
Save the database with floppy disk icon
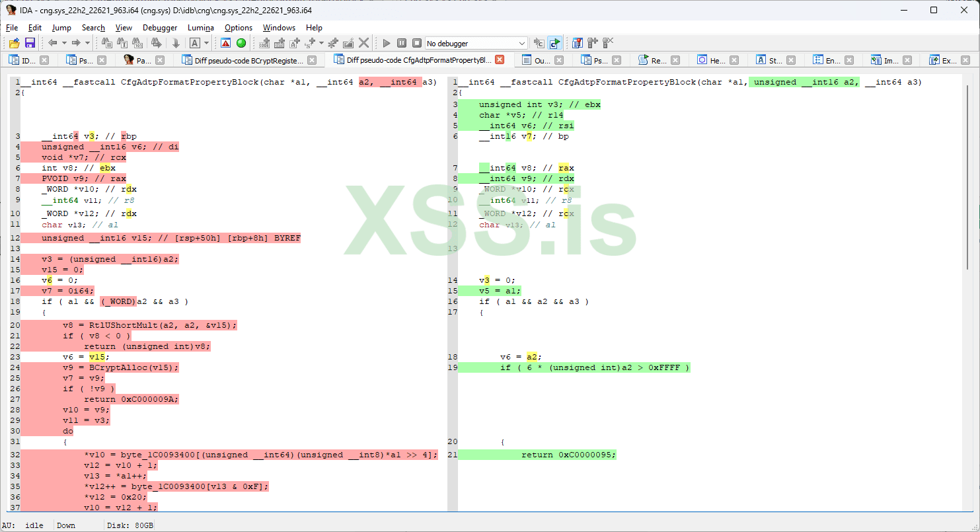point(30,43)
